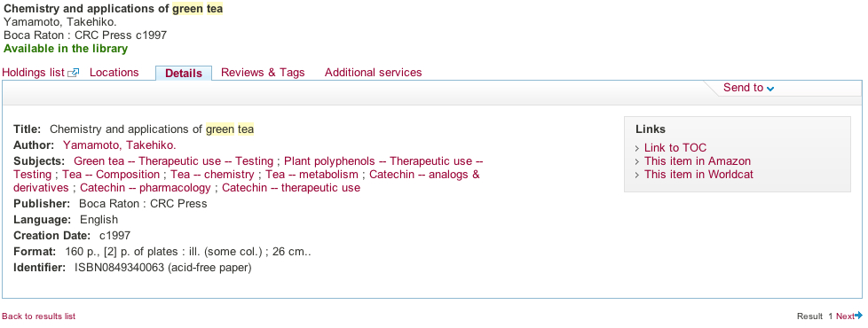The width and height of the screenshot is (868, 328).
Task: Go to Next result
Action: click(x=845, y=316)
